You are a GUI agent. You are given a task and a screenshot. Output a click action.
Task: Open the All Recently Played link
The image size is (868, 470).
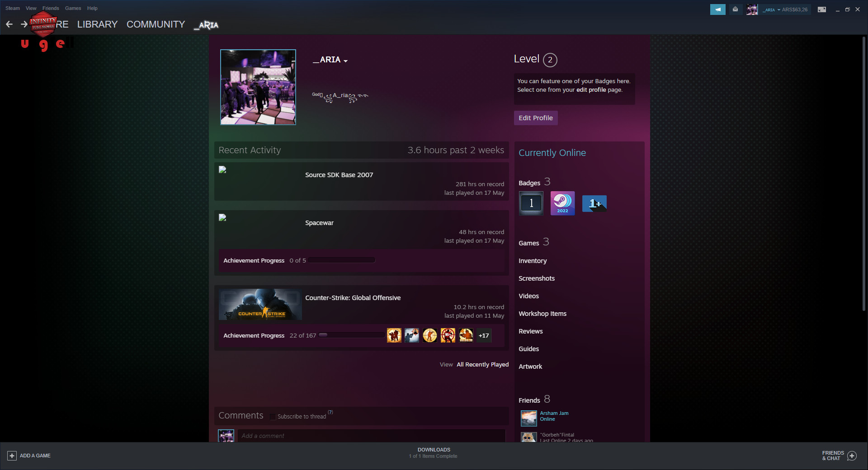482,365
